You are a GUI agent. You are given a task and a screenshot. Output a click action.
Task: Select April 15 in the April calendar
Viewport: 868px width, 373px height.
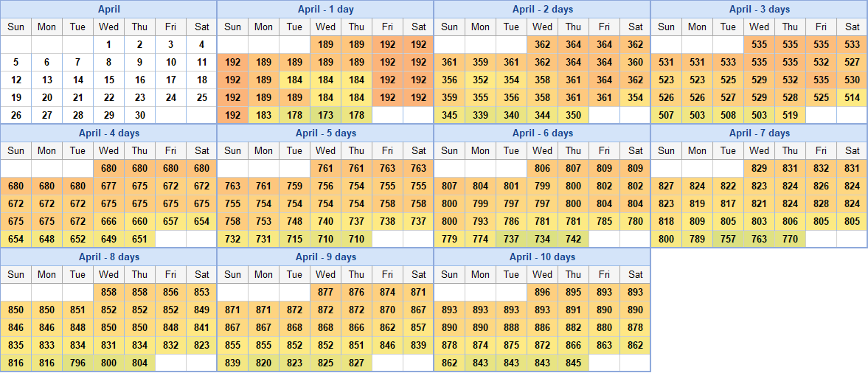coord(109,80)
